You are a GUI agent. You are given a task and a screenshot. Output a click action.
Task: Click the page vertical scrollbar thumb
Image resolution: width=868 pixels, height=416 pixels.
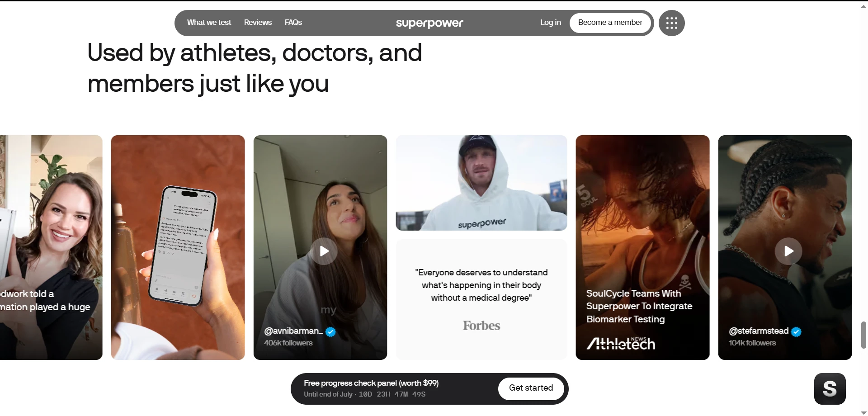863,335
